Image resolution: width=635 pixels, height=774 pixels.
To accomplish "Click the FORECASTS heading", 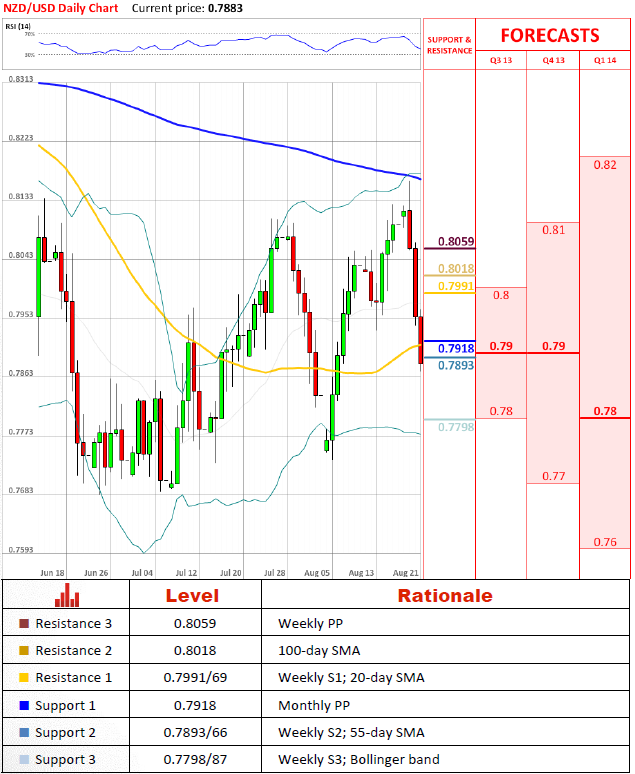I will (550, 35).
